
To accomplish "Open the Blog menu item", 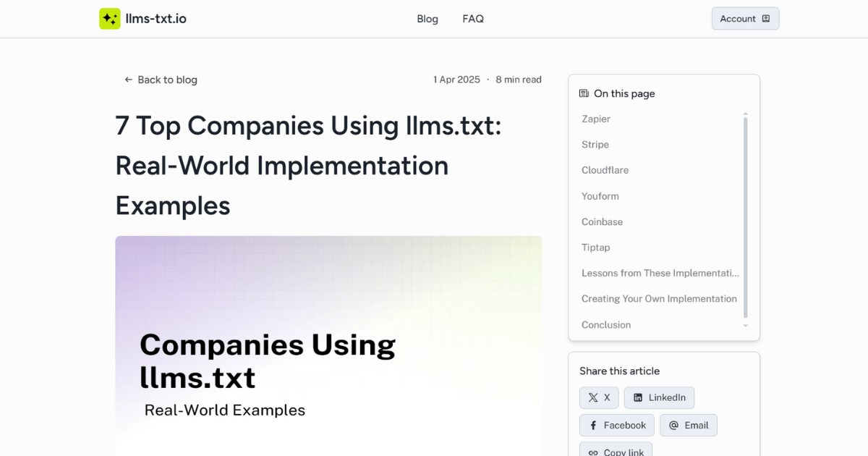I will pyautogui.click(x=427, y=19).
